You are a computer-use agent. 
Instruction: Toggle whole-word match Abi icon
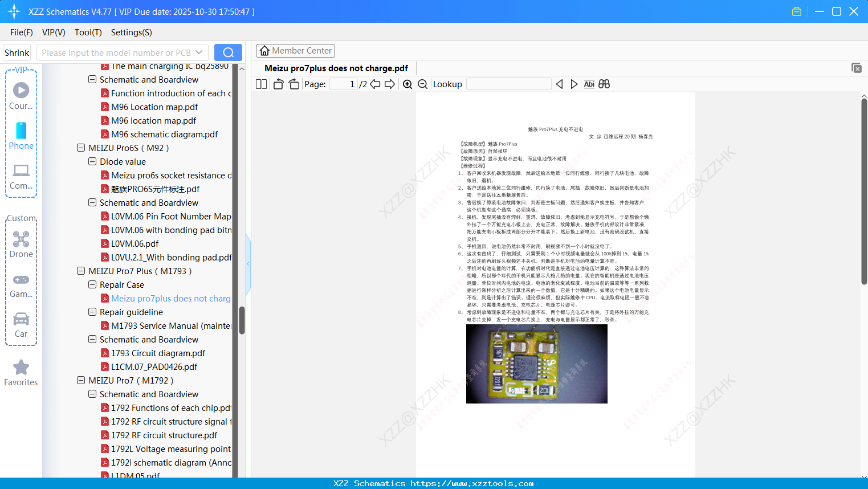pyautogui.click(x=589, y=84)
